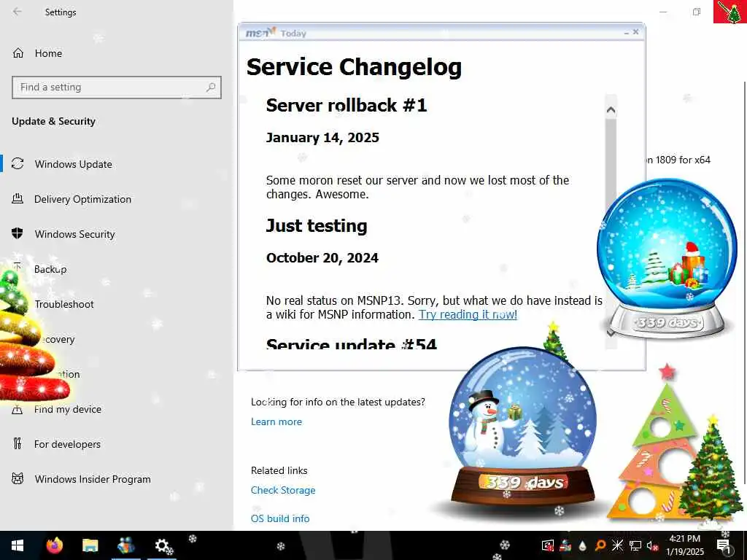Open the taskbar clock and date

pyautogui.click(x=684, y=545)
